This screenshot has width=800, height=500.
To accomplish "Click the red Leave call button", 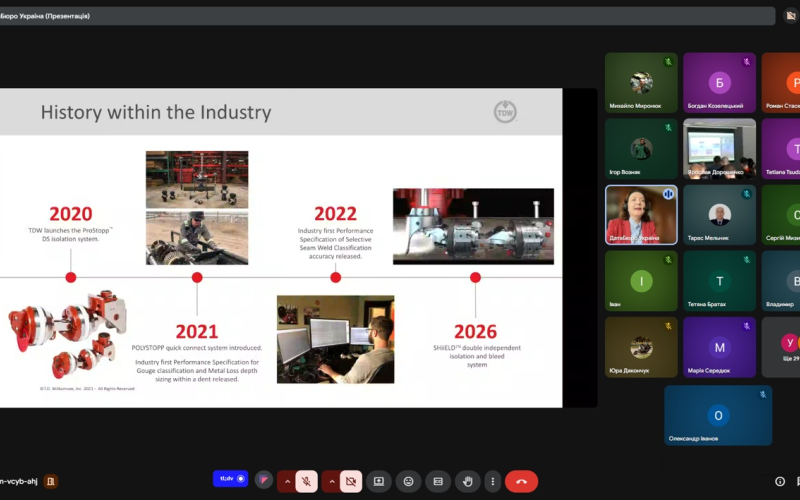I will 521,481.
